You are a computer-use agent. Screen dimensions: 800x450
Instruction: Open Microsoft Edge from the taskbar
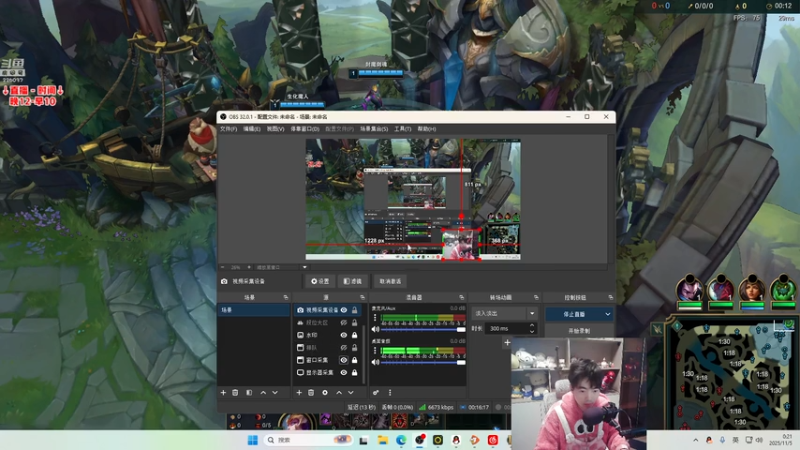(401, 440)
